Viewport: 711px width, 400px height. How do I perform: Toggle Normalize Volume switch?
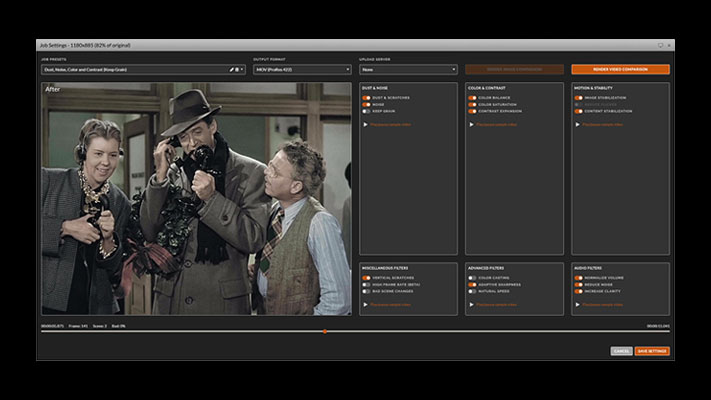(x=579, y=278)
